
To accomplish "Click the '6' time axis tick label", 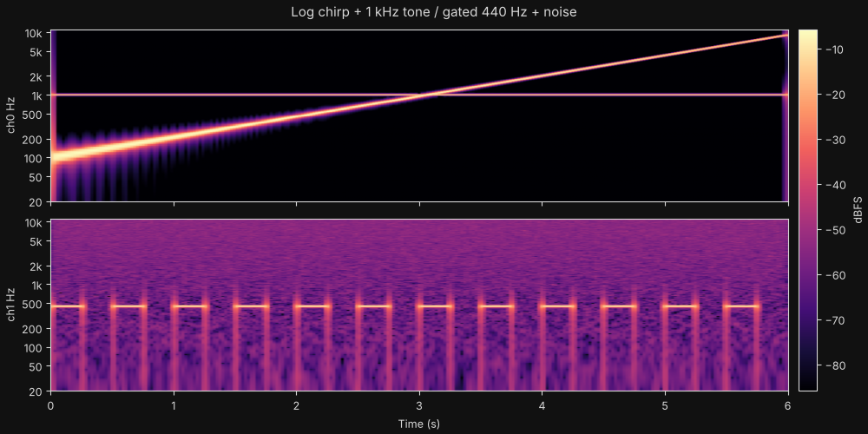I will (788, 406).
